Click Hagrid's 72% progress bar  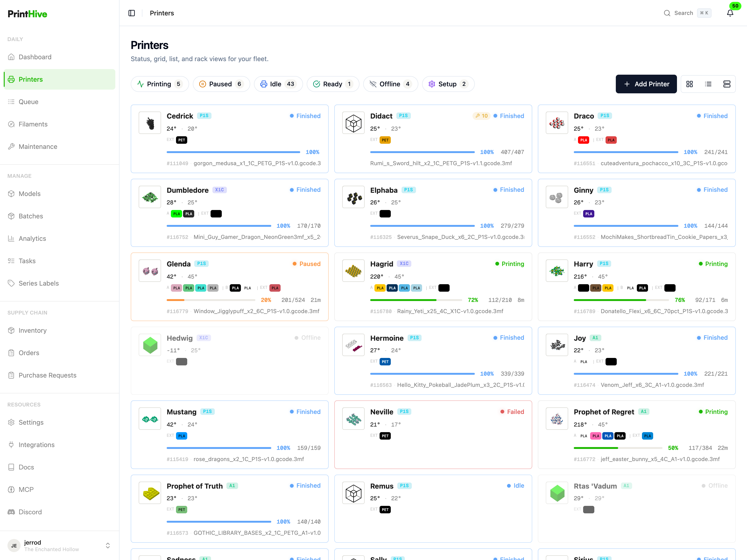click(416, 300)
